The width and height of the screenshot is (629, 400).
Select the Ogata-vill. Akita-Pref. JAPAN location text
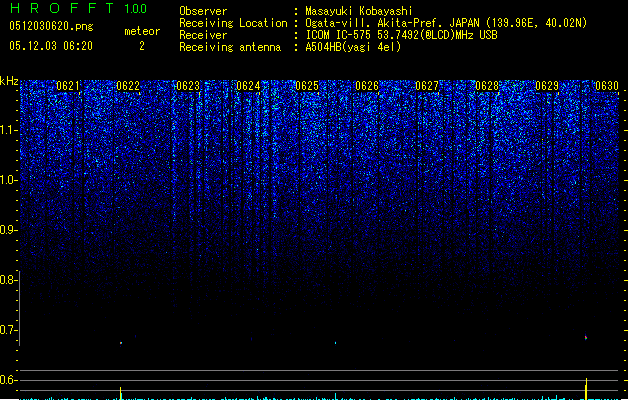pyautogui.click(x=446, y=23)
